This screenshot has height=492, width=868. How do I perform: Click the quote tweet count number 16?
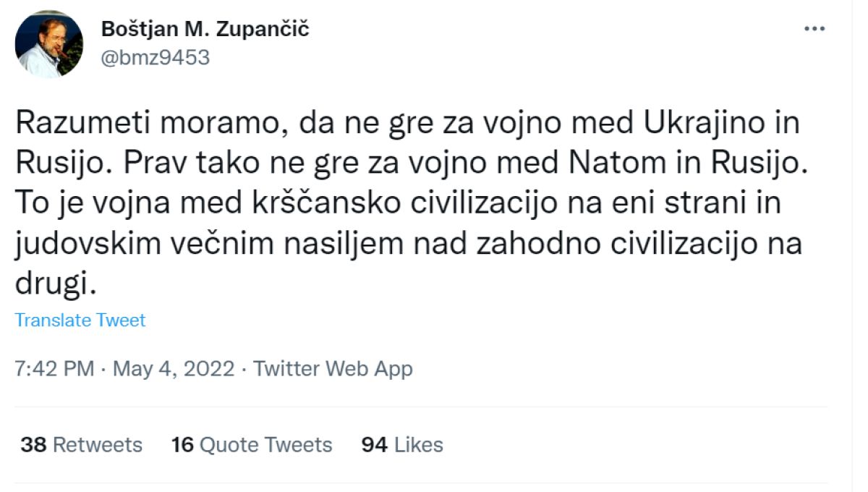182,444
